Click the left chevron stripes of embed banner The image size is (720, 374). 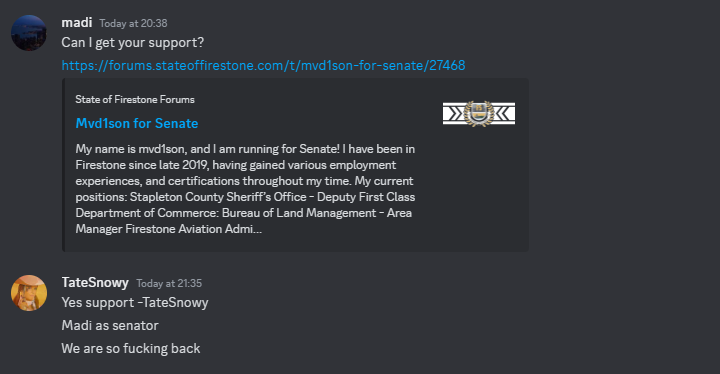pyautogui.click(x=454, y=113)
